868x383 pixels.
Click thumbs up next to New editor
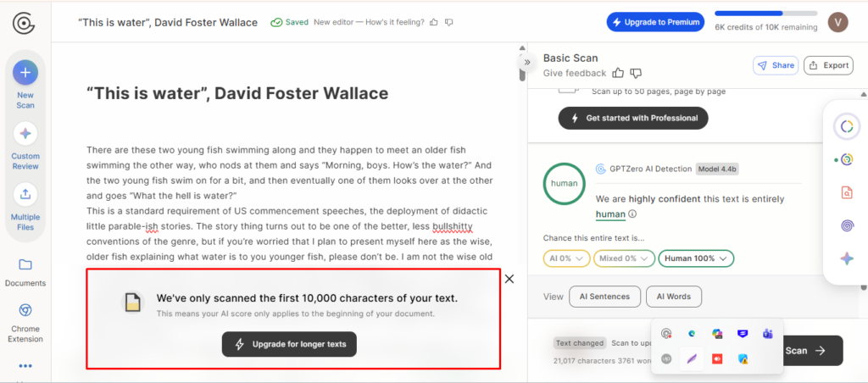coord(434,22)
